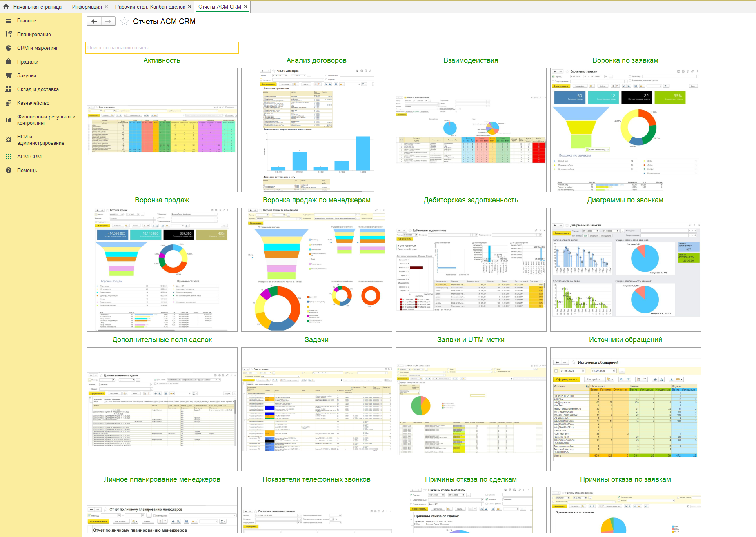Switch to Рабочий стол: Канбан сделок tab
The height and width of the screenshot is (537, 756).
150,7
